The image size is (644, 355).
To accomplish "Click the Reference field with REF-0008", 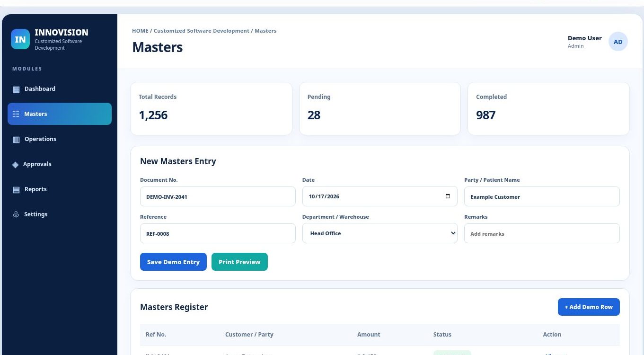I will 218,233.
